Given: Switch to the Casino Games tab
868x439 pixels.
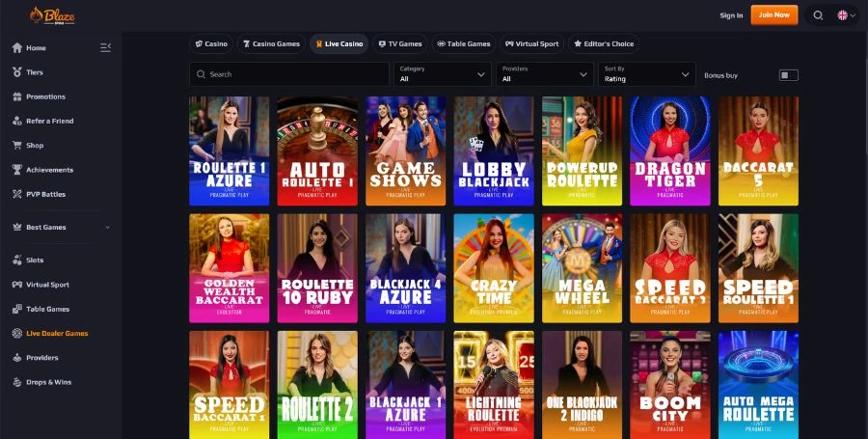Looking at the screenshot, I should click(271, 43).
